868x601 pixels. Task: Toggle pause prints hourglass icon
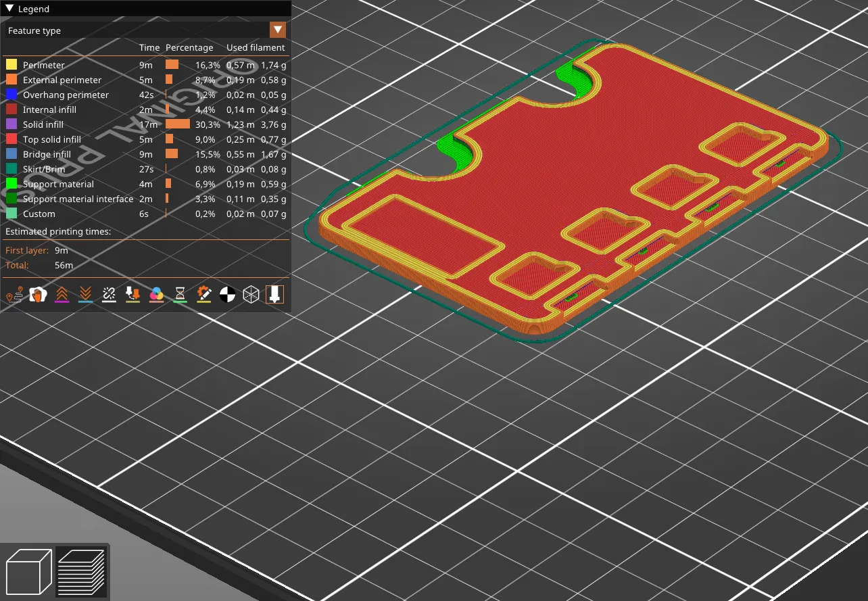click(180, 294)
